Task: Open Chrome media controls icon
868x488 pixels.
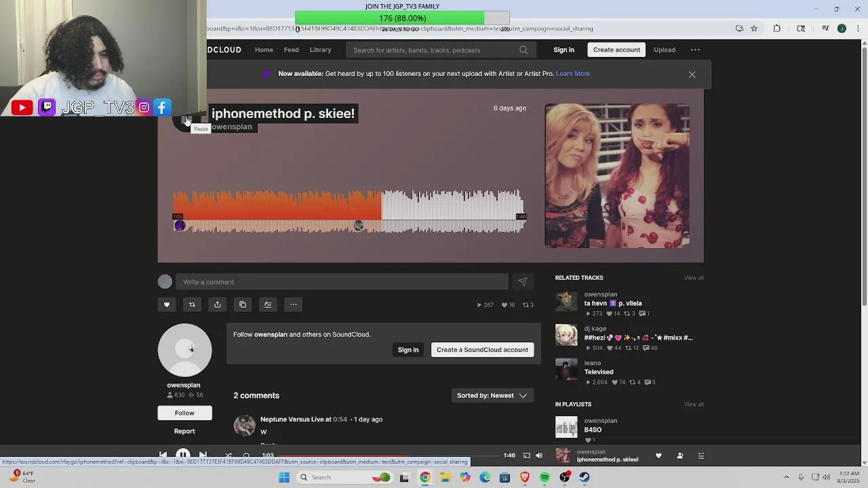Action: tap(825, 28)
